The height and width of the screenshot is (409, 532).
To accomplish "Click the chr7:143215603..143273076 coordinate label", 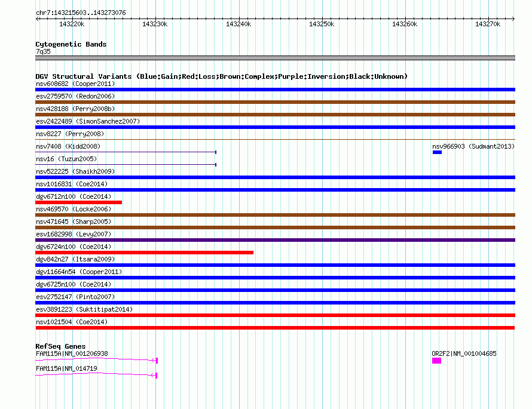I will coord(81,13).
